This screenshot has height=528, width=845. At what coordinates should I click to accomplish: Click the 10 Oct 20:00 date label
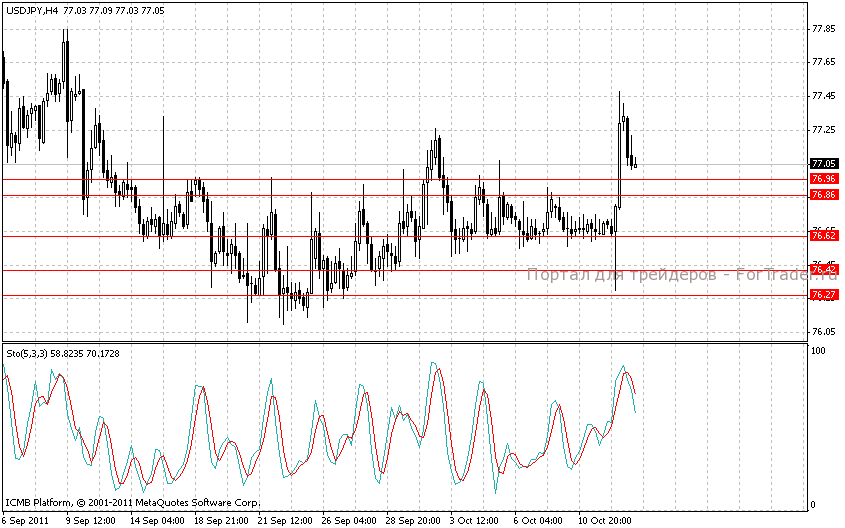(603, 520)
